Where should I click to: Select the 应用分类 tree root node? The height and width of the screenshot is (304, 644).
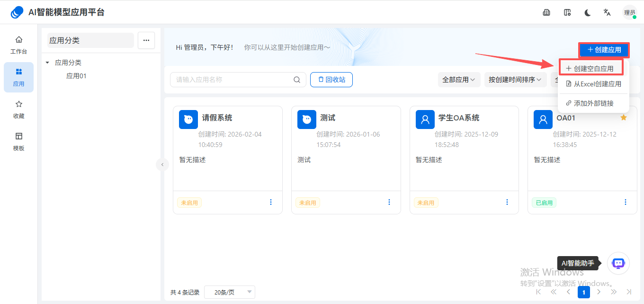[68, 63]
